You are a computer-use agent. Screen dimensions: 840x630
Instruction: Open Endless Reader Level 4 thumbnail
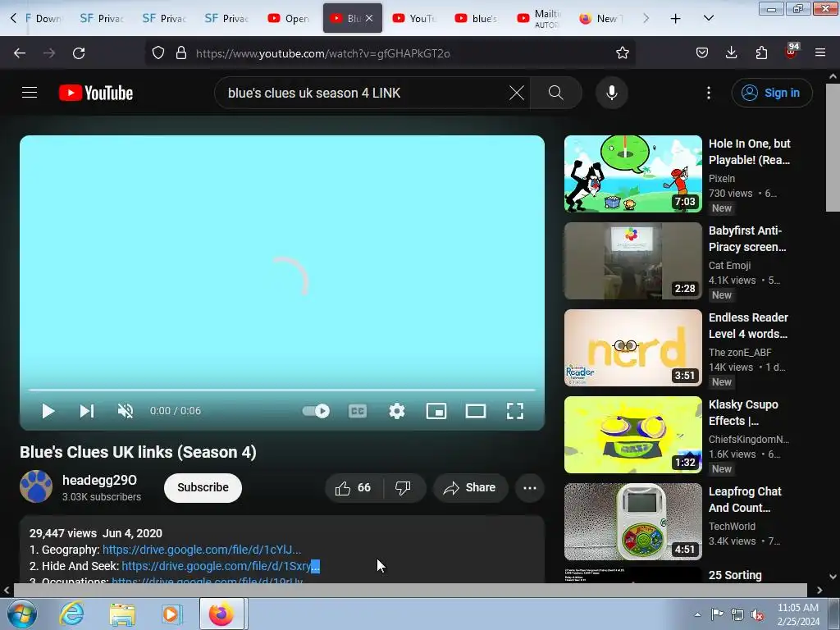pos(632,348)
